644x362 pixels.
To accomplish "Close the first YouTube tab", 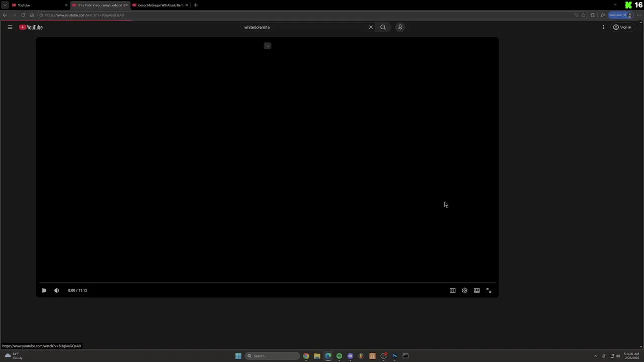I will click(66, 5).
